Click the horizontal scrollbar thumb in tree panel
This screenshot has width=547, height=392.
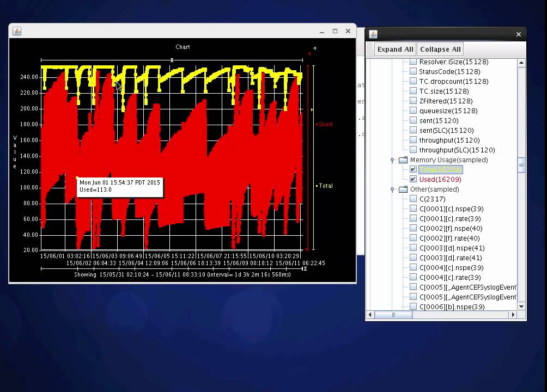pos(393,315)
